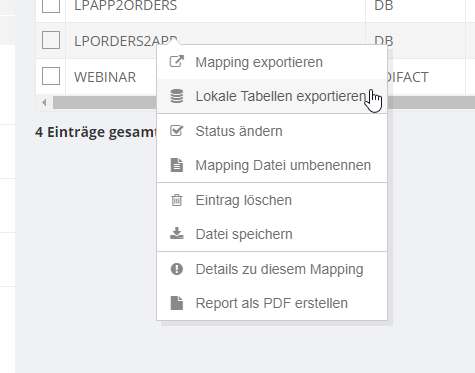Click the download icon beside Datei speichern
This screenshot has height=373, width=475.
pos(177,234)
